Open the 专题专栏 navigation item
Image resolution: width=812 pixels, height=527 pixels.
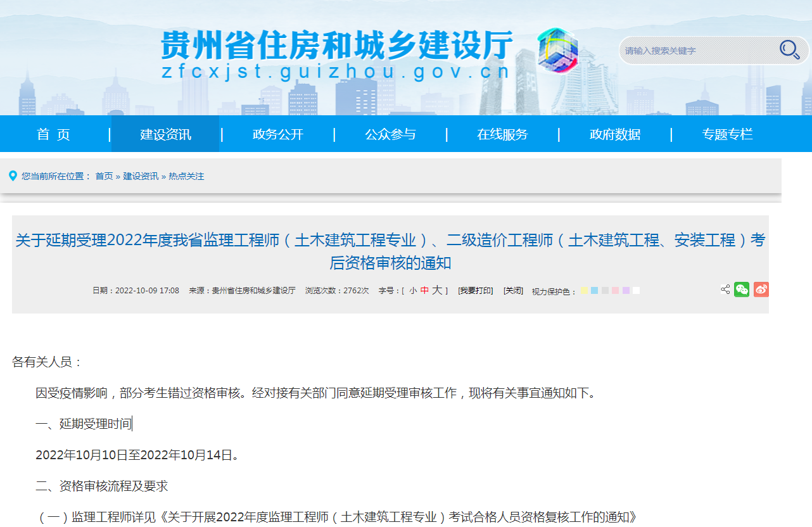tap(727, 134)
